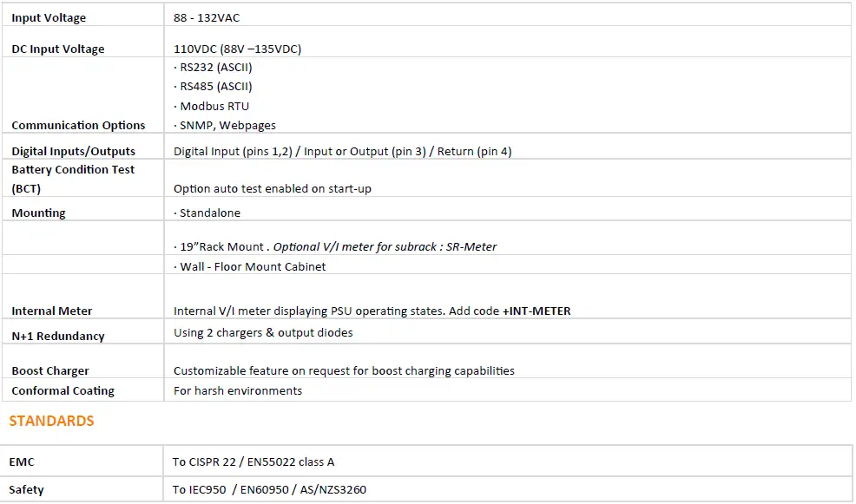
Task: Select the Conformal Coating label
Action: (63, 390)
